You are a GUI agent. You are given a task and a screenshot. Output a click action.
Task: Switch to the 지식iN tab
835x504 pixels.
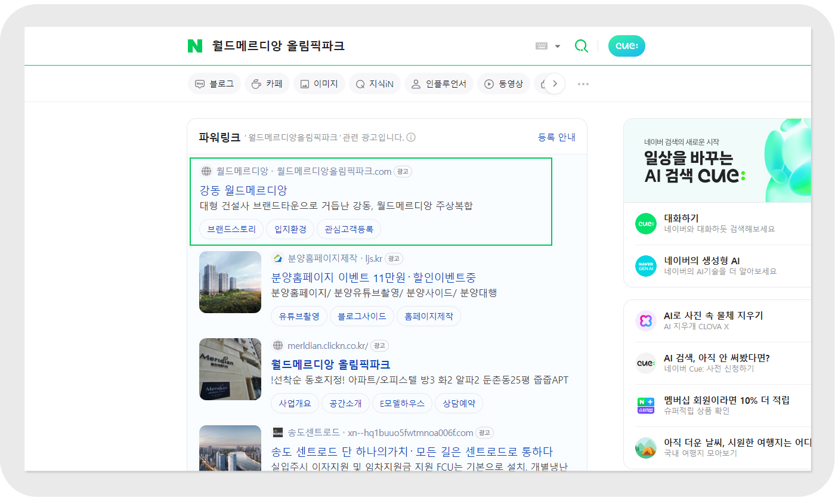click(x=375, y=84)
